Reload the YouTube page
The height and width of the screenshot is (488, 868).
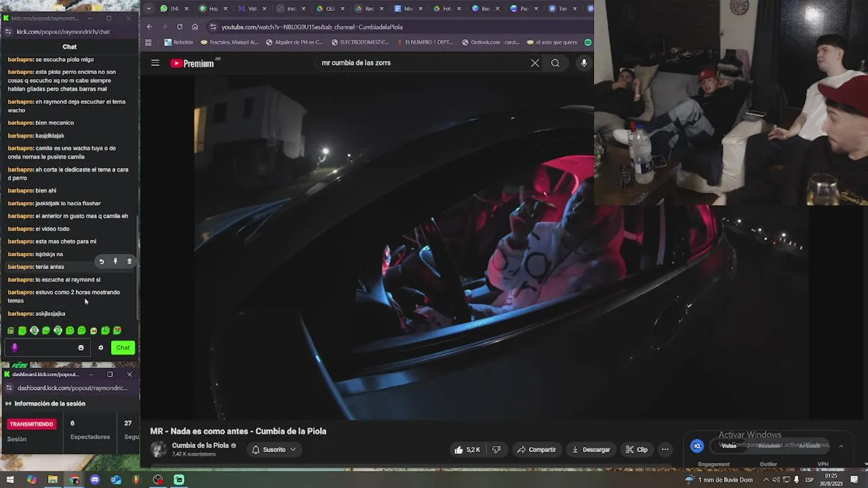180,26
